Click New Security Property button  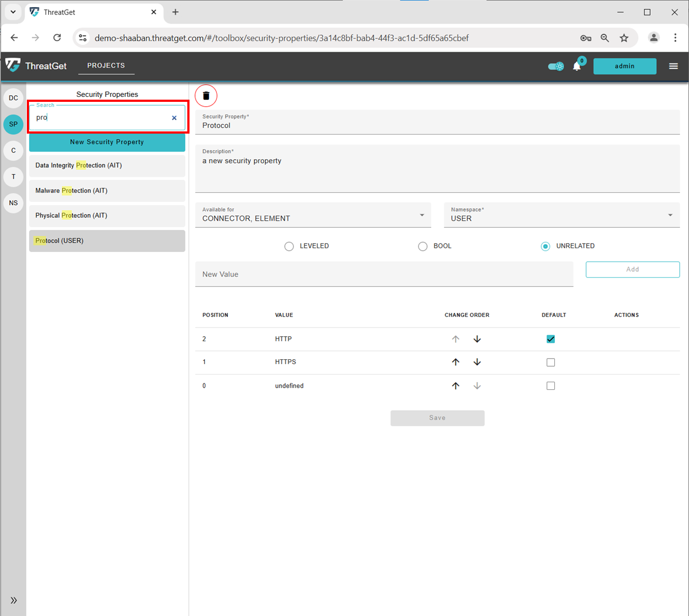point(107,142)
